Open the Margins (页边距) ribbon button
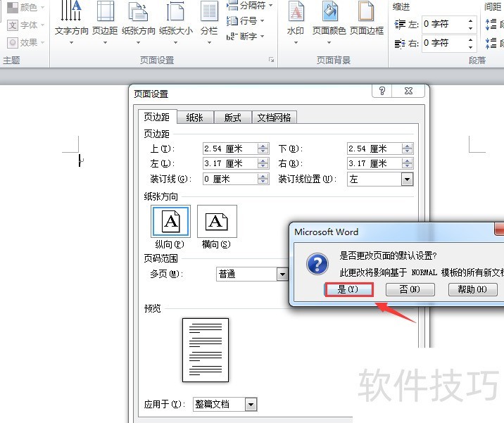This screenshot has width=504, height=423. pyautogui.click(x=105, y=23)
